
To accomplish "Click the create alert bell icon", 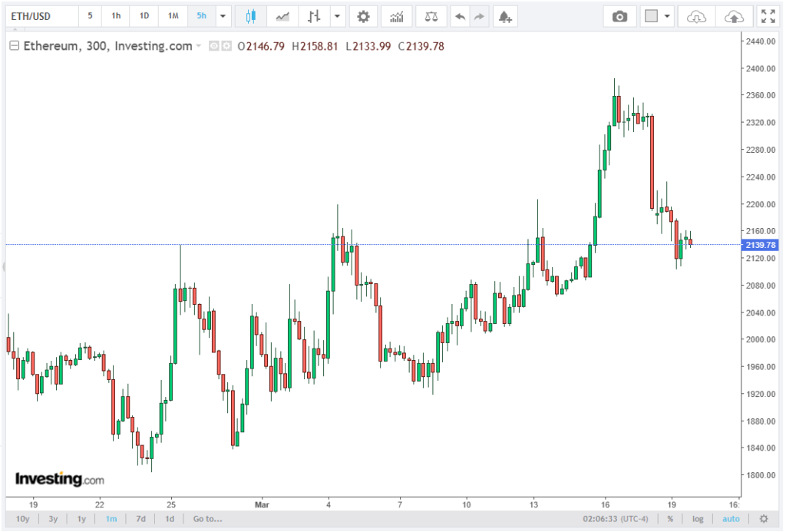I will pyautogui.click(x=504, y=16).
